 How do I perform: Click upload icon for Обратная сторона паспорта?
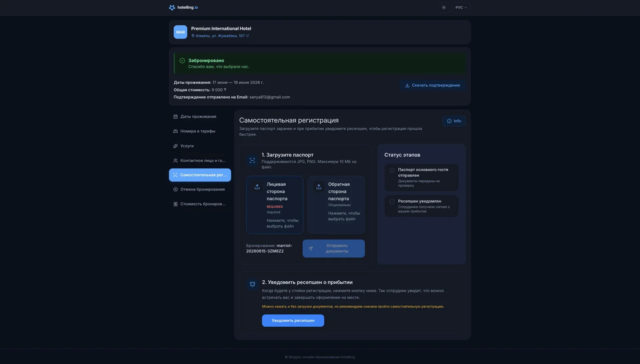319,187
